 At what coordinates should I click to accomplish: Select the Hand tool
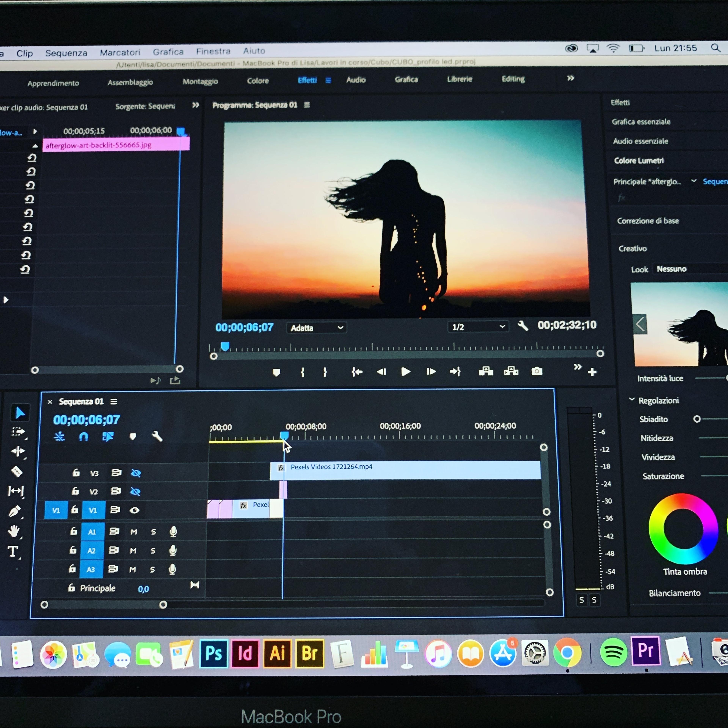tap(14, 531)
